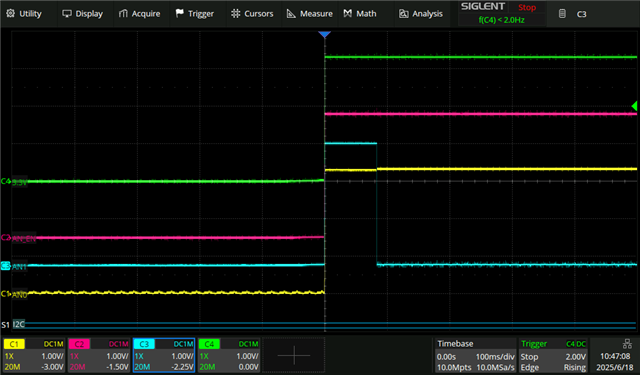
Task: Click the C1 DC1M coupling label
Action: click(x=53, y=344)
